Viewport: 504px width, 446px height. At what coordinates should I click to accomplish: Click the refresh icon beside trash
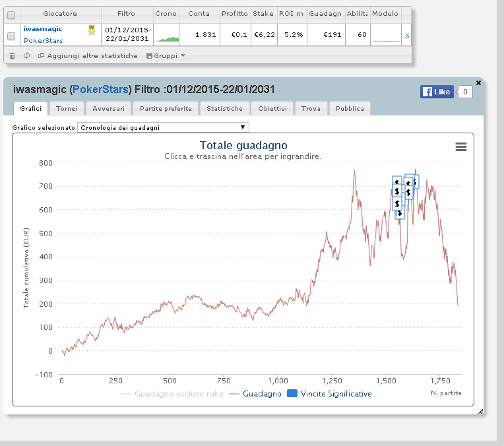[x=26, y=55]
